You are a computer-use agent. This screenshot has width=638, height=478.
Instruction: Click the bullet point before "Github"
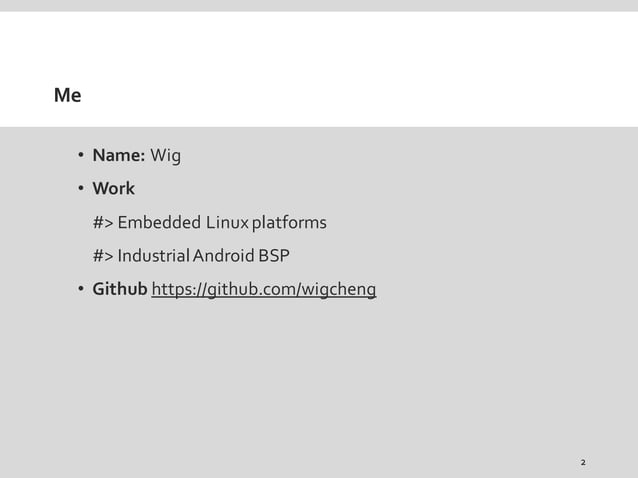pos(81,289)
